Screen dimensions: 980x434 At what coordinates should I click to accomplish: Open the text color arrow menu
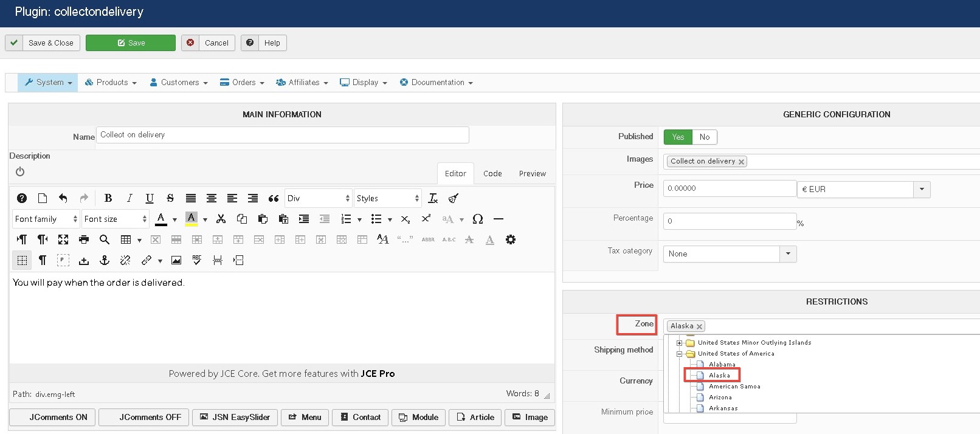click(x=174, y=219)
